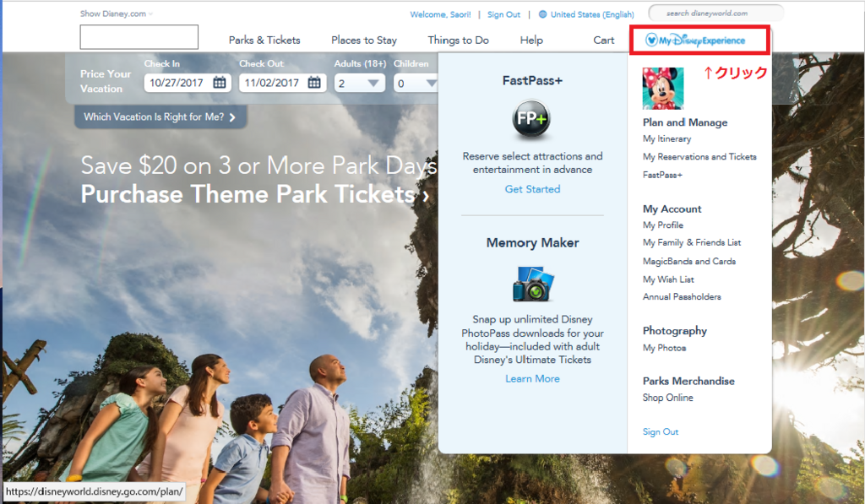The height and width of the screenshot is (504, 865).
Task: Open My Itinerary
Action: (x=667, y=139)
